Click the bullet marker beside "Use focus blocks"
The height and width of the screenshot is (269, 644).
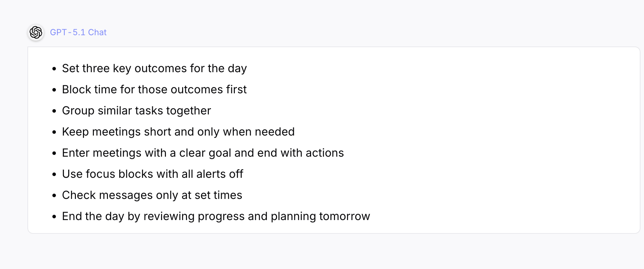(54, 175)
